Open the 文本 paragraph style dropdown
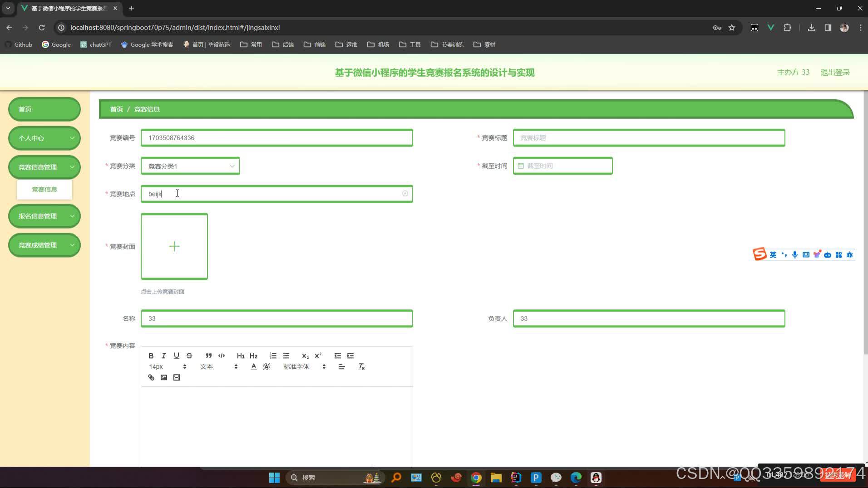868x488 pixels. coord(219,366)
